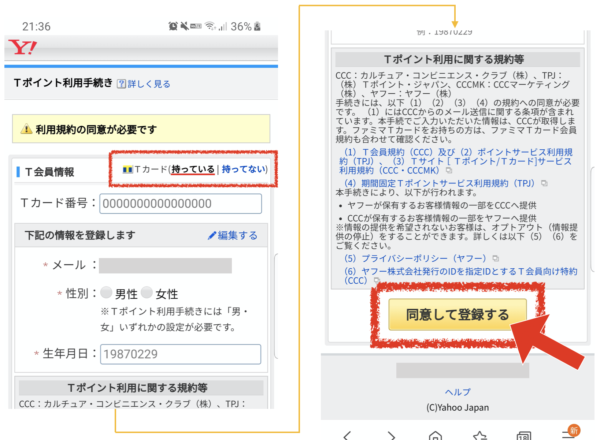
Task: Focus the 生年月日 birthdate field
Action: (181, 354)
